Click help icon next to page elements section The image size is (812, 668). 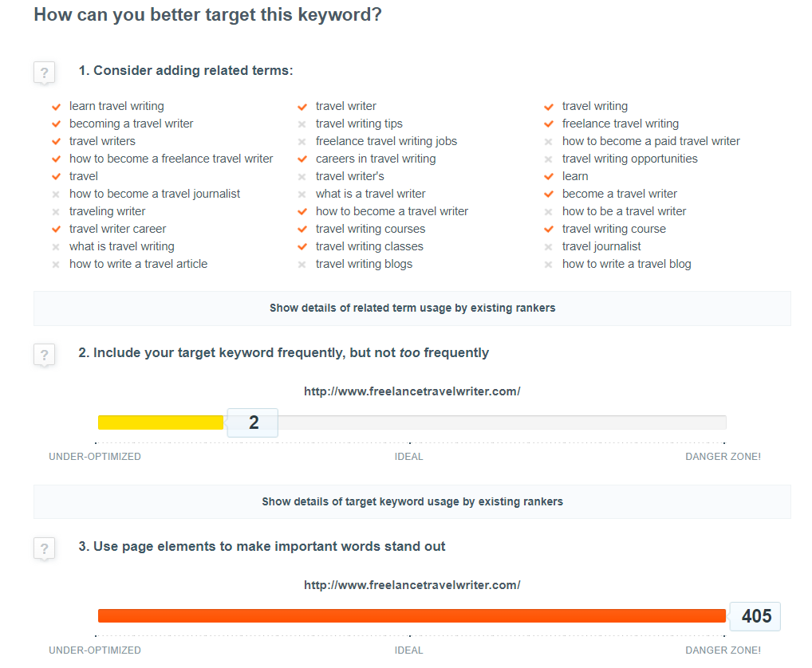click(x=44, y=548)
